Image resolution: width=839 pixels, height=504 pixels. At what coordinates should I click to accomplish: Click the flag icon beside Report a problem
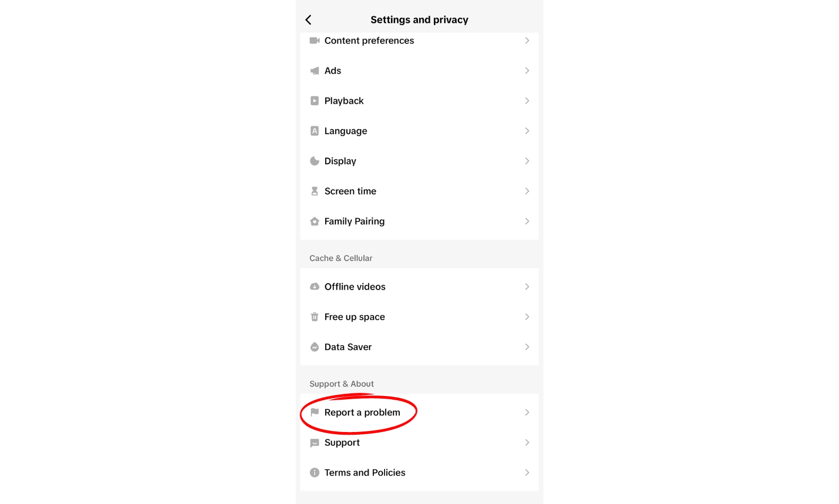(315, 412)
